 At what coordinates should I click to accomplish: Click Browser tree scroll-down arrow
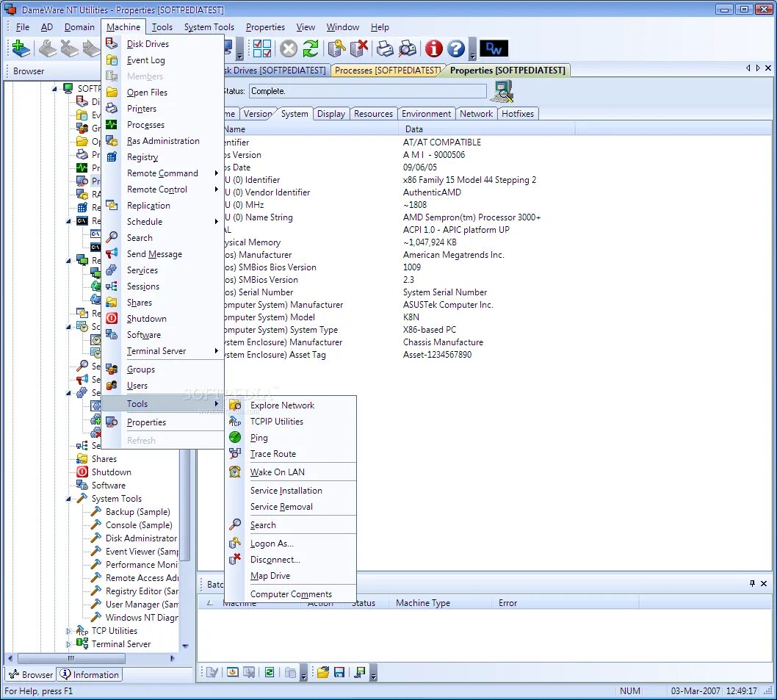pyautogui.click(x=185, y=646)
